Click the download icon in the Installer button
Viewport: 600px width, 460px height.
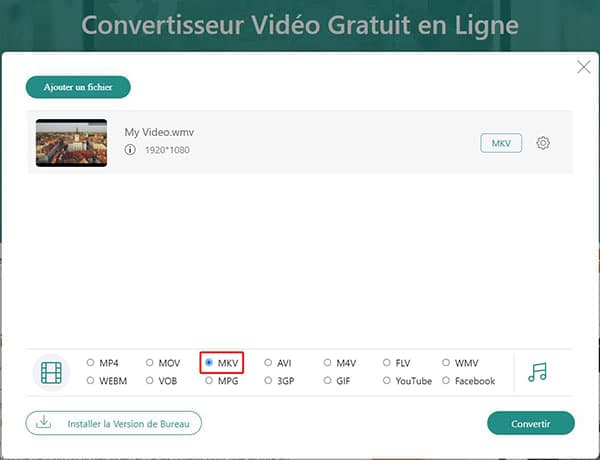click(44, 422)
